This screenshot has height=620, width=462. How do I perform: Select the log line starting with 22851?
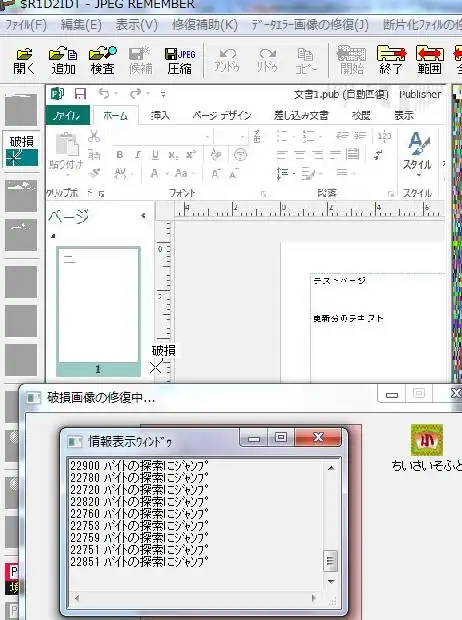(x=139, y=562)
